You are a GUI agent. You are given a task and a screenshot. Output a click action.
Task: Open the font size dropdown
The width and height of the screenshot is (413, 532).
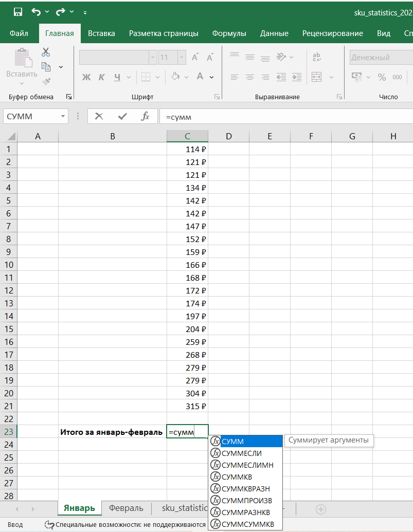[x=182, y=58]
